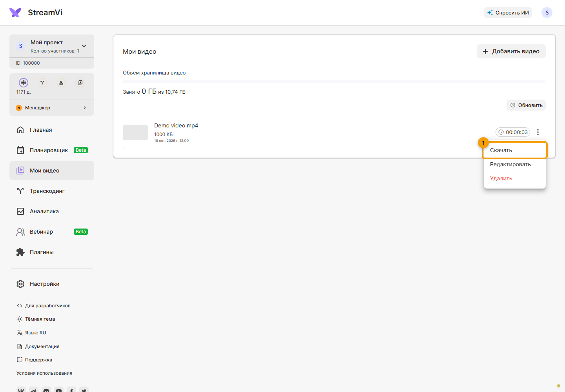Click the transcoding split-arrows circle icon
The height and width of the screenshot is (392, 565).
42,83
